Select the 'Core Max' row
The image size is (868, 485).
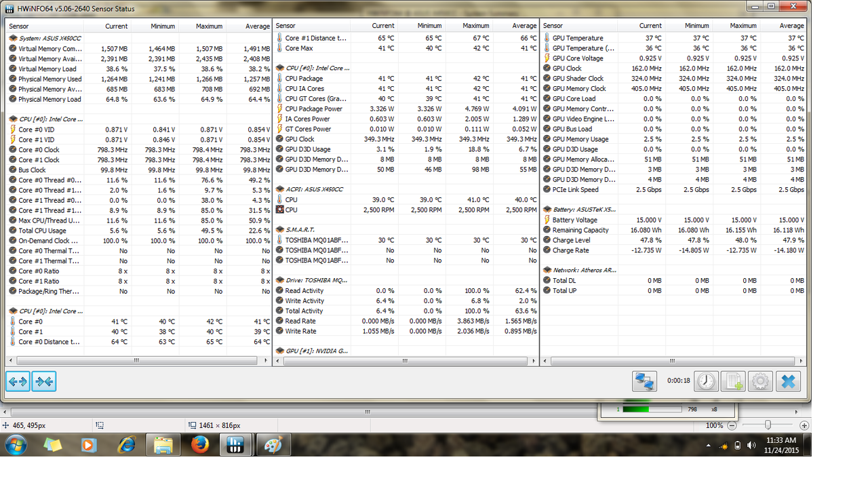pos(406,48)
